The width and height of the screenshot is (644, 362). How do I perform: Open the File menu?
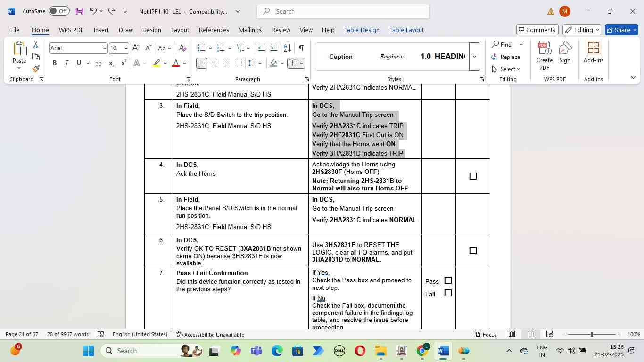[15, 30]
